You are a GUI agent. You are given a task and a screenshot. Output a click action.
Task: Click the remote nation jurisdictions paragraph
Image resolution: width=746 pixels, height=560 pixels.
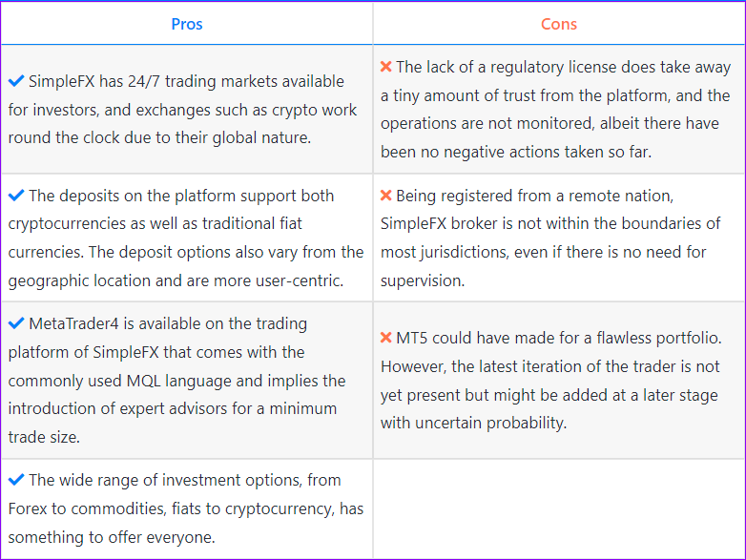[x=551, y=238]
